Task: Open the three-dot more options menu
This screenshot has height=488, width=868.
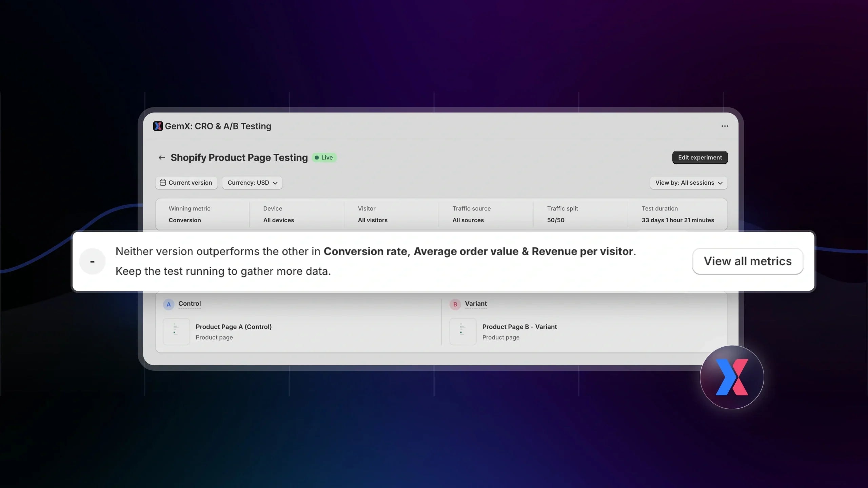Action: [x=725, y=126]
